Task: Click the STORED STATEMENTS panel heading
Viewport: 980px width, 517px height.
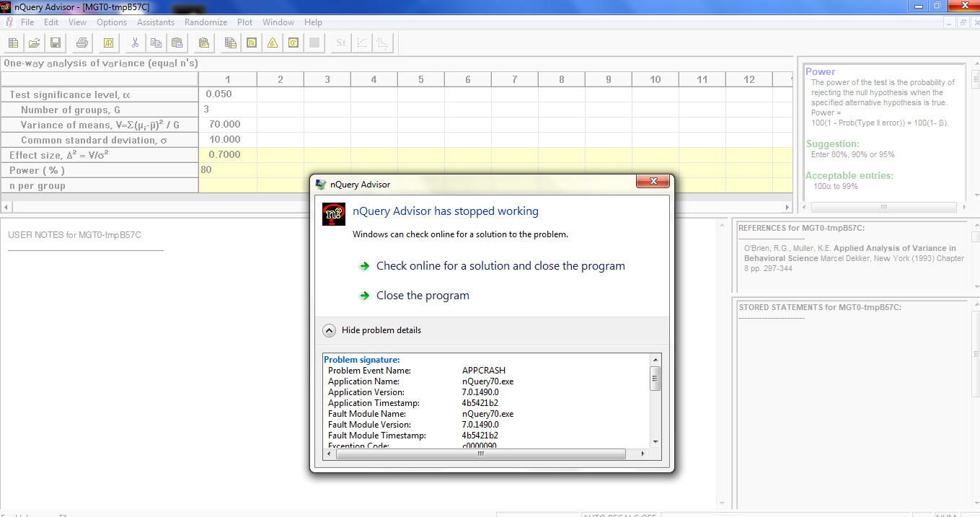Action: tap(820, 307)
